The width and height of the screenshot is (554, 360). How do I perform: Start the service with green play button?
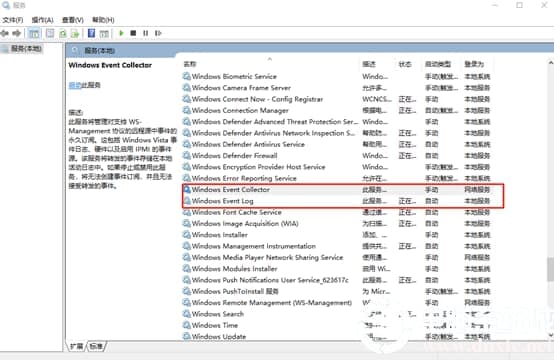(x=121, y=33)
